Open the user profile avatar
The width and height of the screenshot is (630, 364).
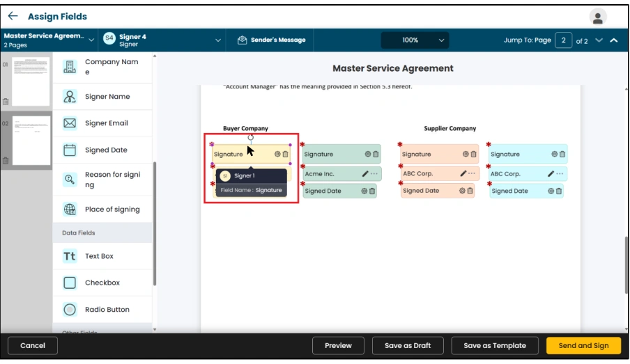pyautogui.click(x=597, y=17)
